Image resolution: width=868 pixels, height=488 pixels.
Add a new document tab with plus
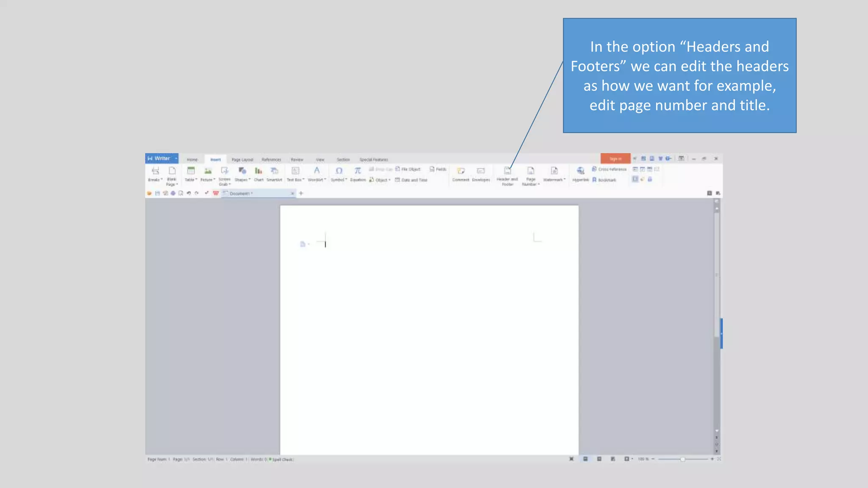tap(301, 193)
